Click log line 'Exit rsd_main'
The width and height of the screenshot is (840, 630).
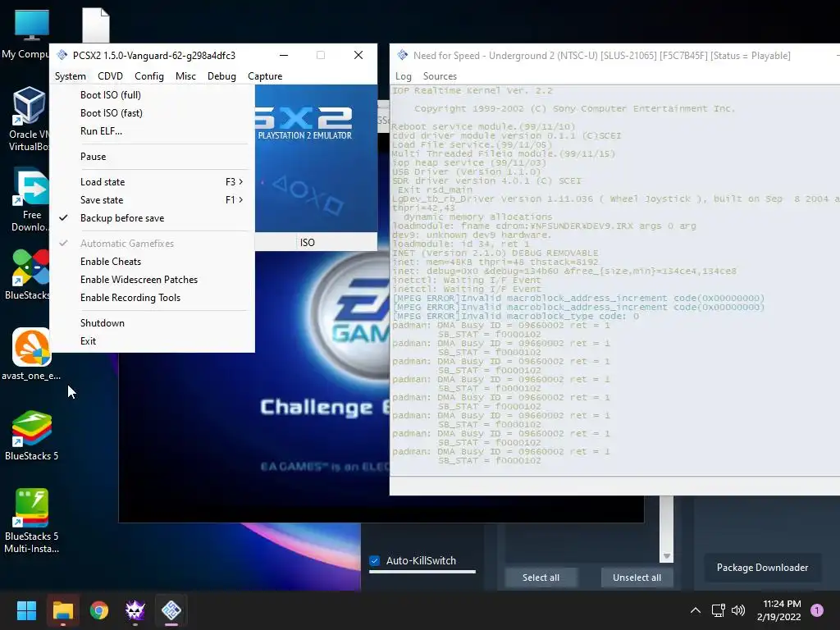(435, 189)
